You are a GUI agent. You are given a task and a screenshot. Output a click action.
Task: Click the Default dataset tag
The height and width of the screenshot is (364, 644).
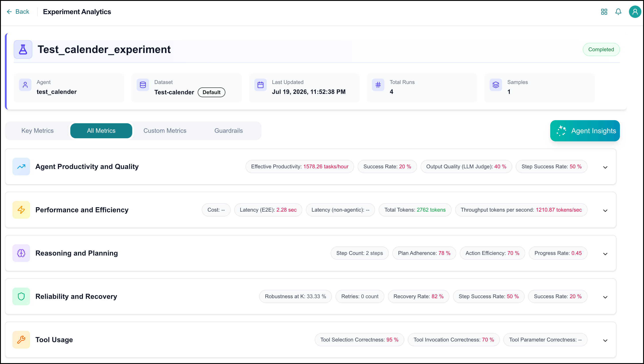pos(211,92)
